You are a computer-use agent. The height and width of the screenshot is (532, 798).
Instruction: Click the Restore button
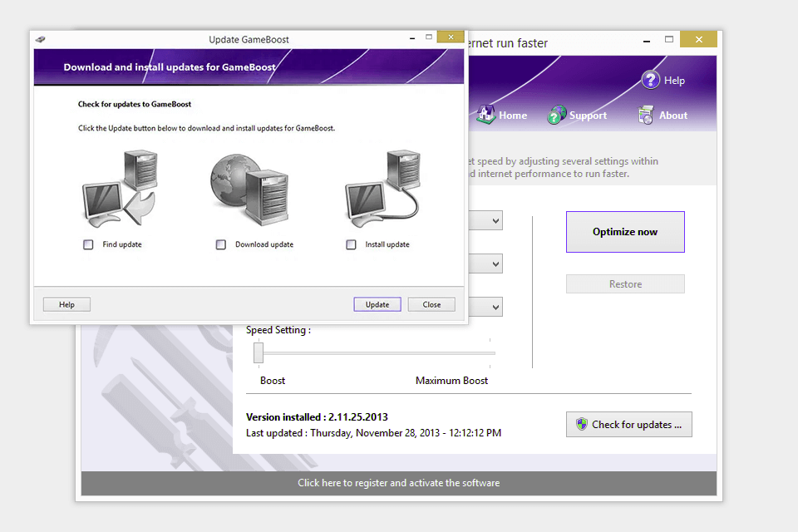(625, 284)
